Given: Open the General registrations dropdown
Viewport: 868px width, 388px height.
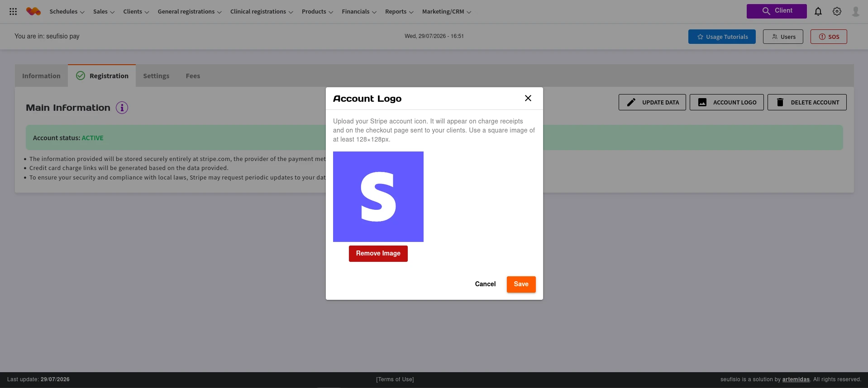Looking at the screenshot, I should pyautogui.click(x=190, y=12).
